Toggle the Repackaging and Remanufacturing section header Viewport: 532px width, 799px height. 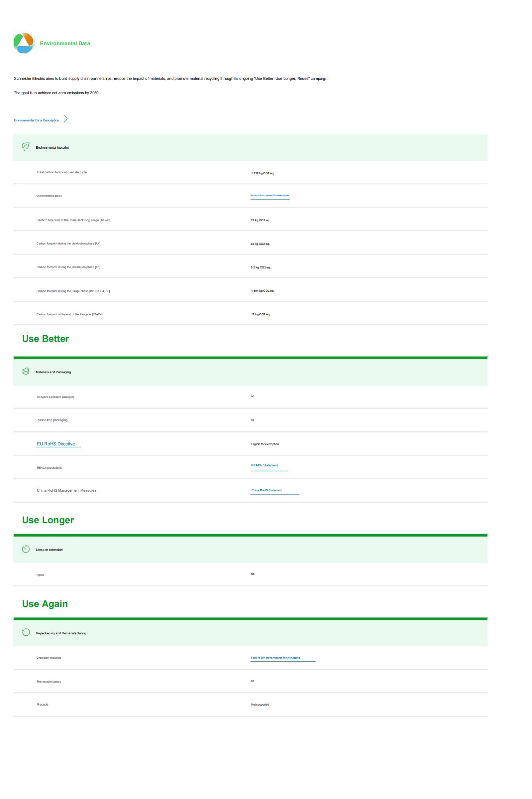250,633
